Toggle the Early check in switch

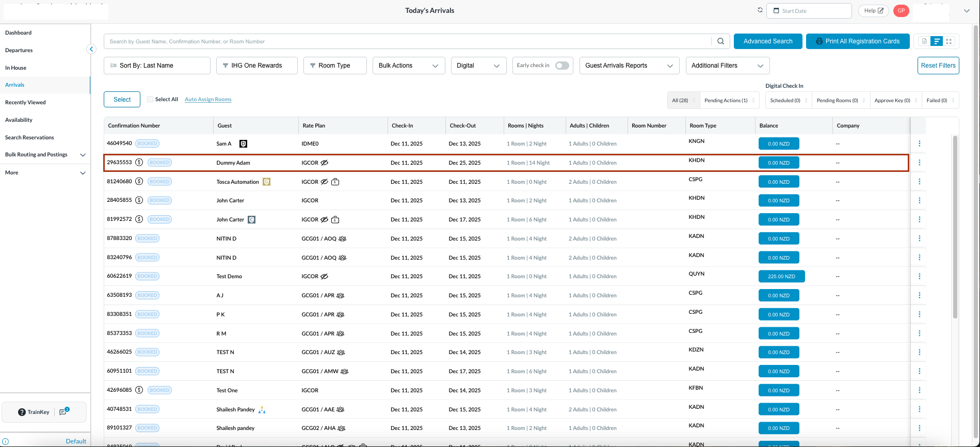click(562, 66)
